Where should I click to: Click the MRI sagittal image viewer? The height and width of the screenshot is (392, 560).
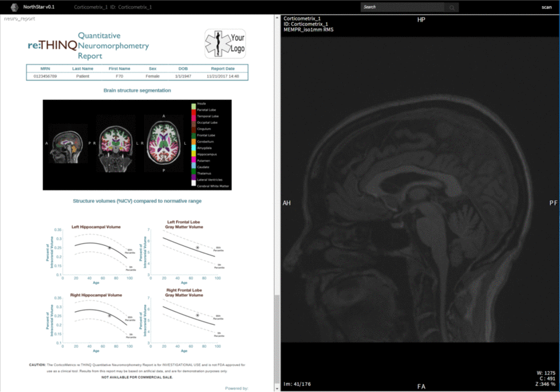pyautogui.click(x=421, y=201)
